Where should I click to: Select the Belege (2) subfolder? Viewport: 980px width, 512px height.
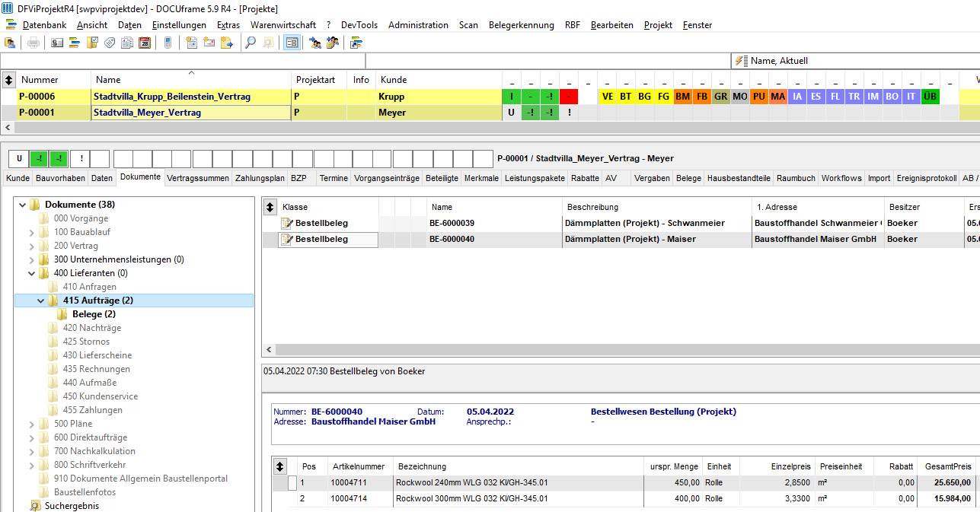pyautogui.click(x=94, y=314)
